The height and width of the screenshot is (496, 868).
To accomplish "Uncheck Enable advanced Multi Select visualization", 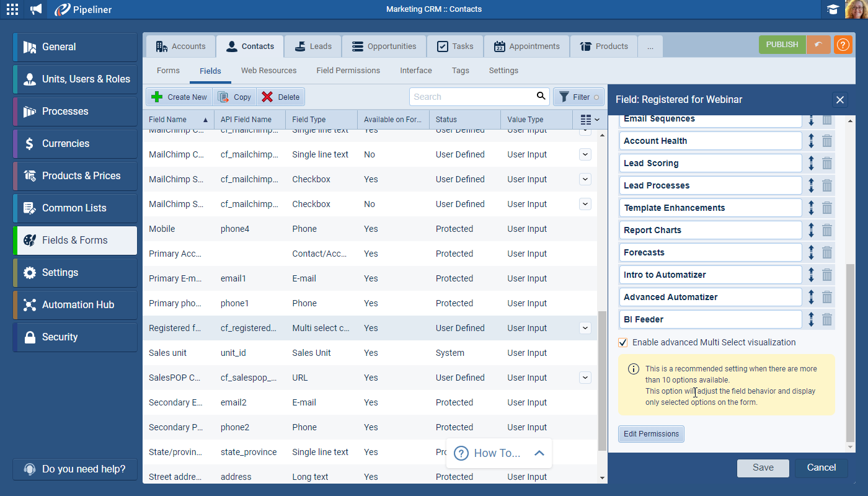I will tap(623, 342).
